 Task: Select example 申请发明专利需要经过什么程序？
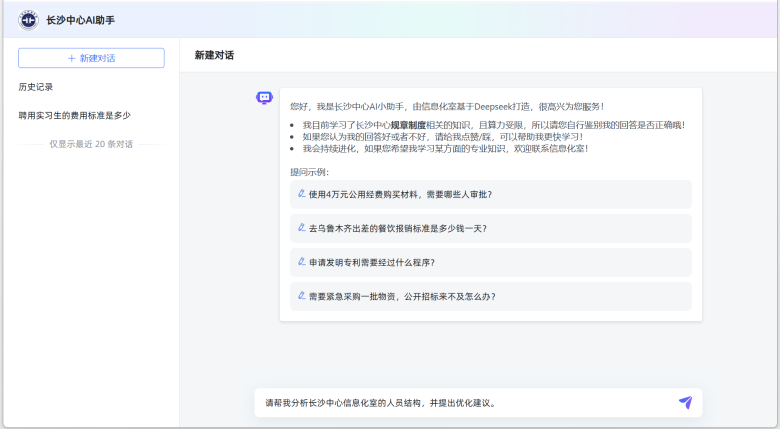click(490, 262)
